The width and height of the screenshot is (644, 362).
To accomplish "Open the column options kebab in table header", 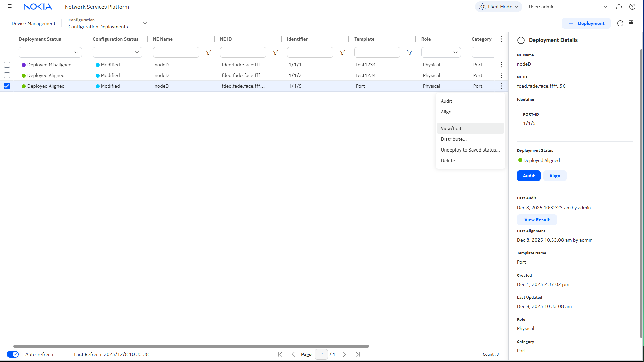I will pyautogui.click(x=501, y=39).
